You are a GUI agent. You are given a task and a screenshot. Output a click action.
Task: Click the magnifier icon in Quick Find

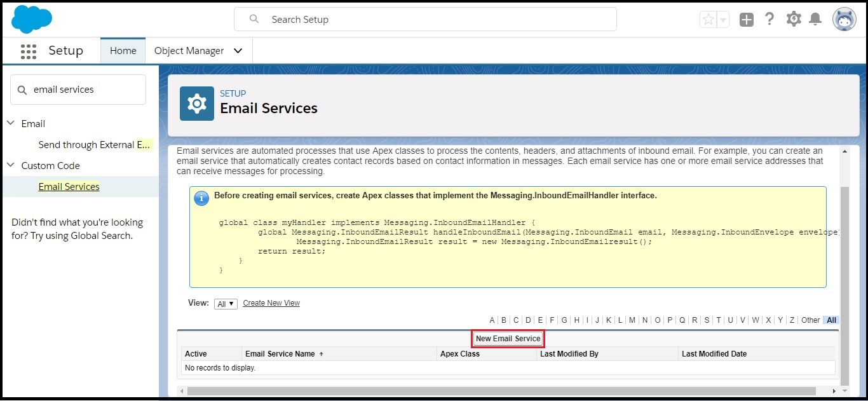(x=22, y=90)
